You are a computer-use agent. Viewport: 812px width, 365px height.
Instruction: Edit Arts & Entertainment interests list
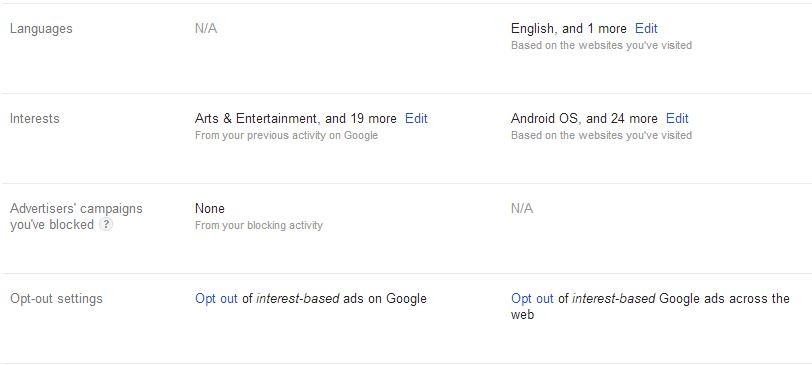[416, 119]
